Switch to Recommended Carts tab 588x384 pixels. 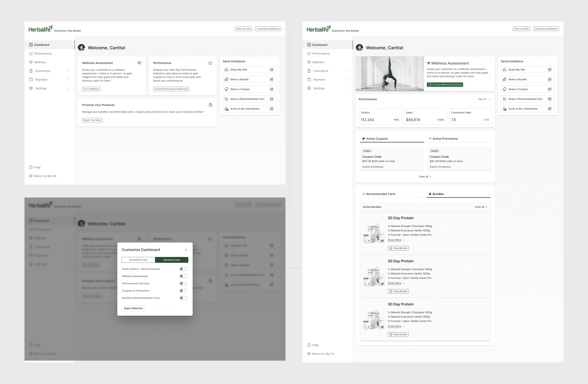pyautogui.click(x=392, y=194)
